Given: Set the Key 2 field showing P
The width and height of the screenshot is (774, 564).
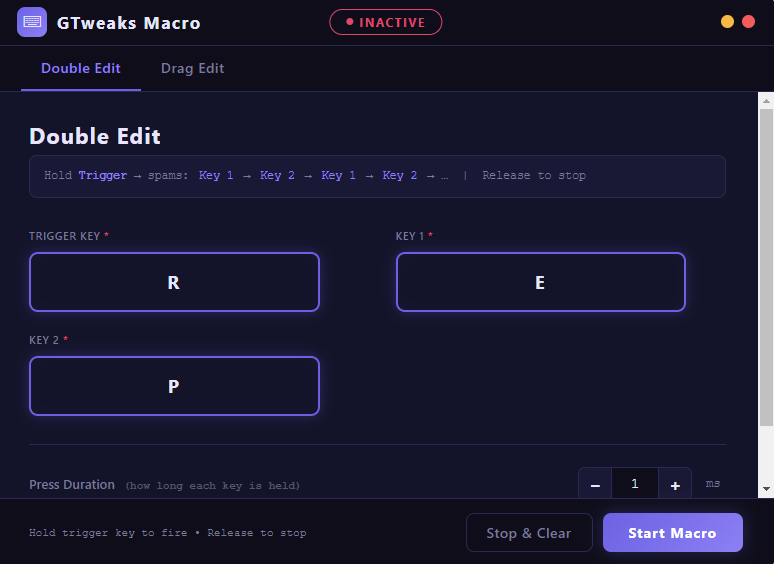Looking at the screenshot, I should [x=174, y=386].
